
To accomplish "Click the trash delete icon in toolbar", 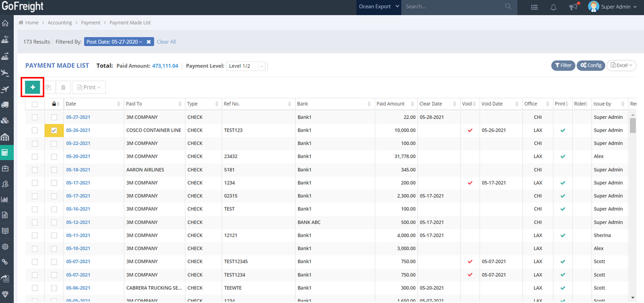I will (x=63, y=88).
